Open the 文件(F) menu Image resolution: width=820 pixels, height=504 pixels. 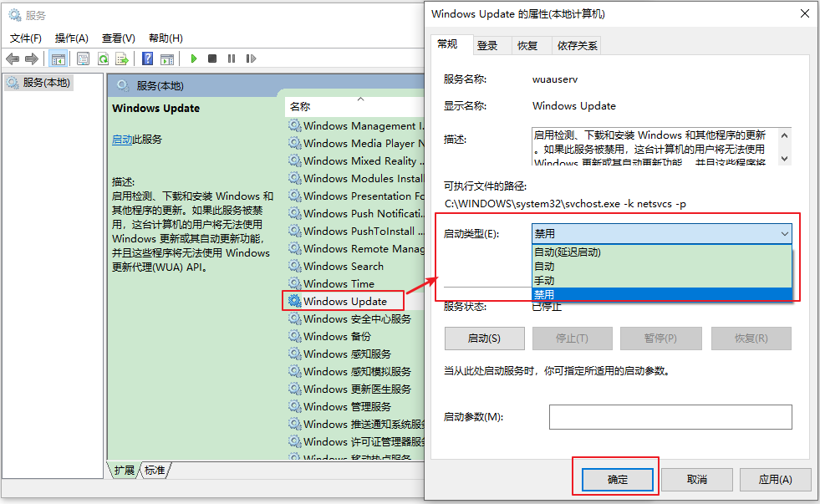[x=26, y=38]
